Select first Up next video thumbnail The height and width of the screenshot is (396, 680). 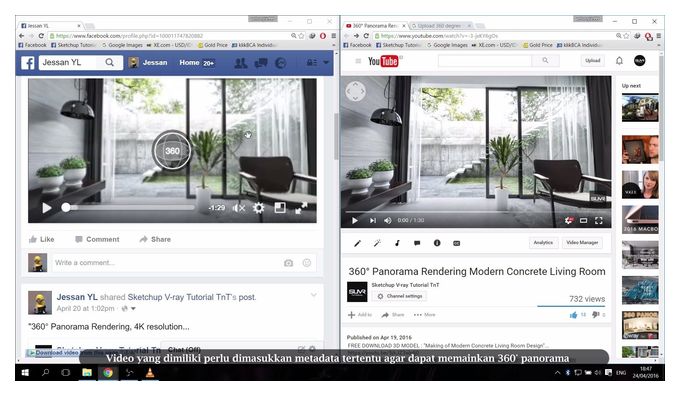(640, 108)
